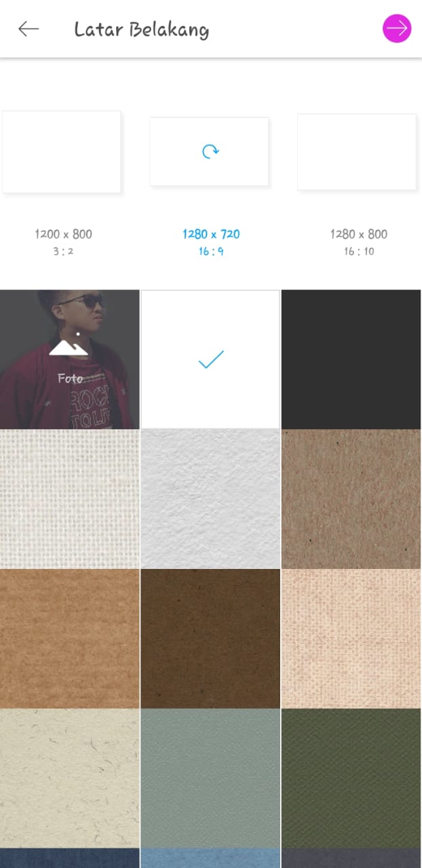
Task: Choose the 16:10 ratio label
Action: 359,252
